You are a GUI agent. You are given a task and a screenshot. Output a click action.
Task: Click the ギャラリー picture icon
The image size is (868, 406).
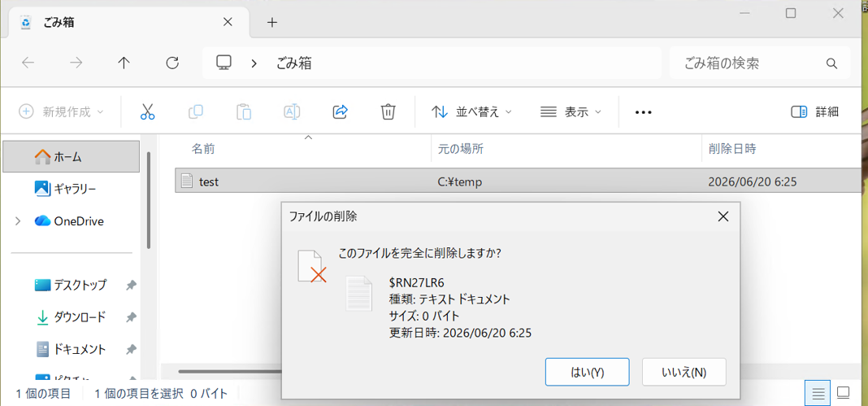coord(42,189)
